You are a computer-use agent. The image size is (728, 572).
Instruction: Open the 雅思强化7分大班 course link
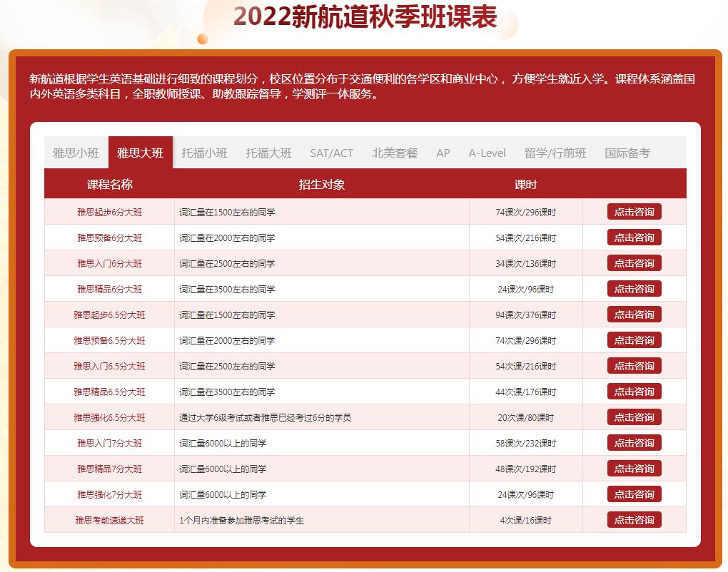pyautogui.click(x=110, y=495)
